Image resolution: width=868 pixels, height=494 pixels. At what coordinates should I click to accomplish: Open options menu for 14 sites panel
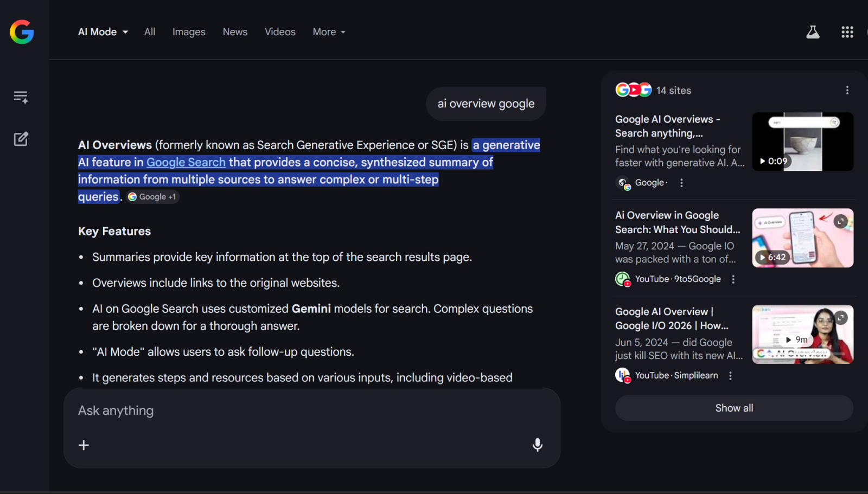[x=847, y=91]
